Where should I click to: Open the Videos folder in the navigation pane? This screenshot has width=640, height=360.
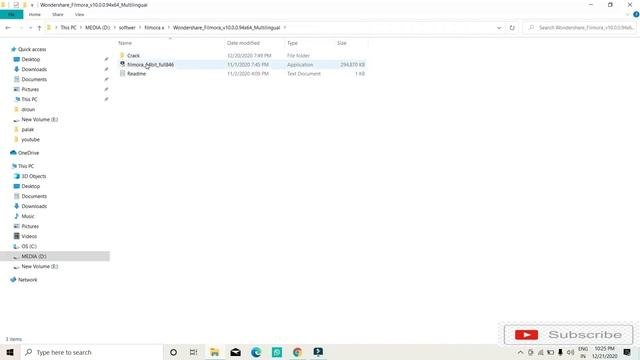point(29,236)
